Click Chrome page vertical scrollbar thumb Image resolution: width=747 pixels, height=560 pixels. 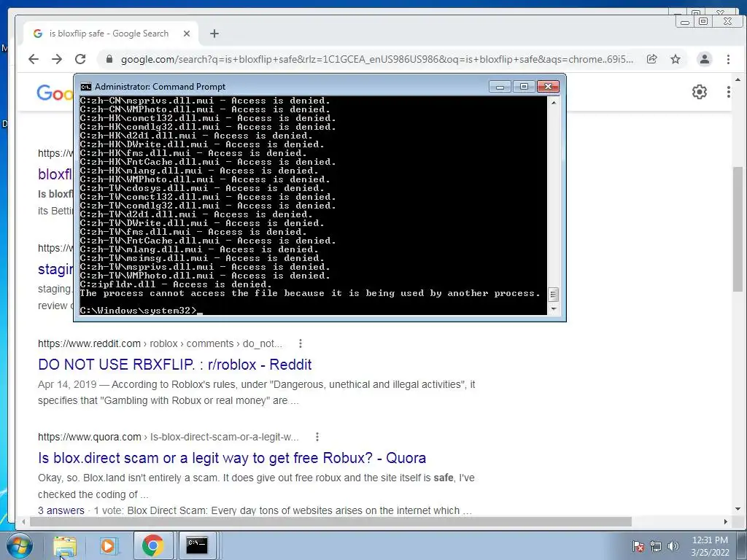tap(738, 230)
